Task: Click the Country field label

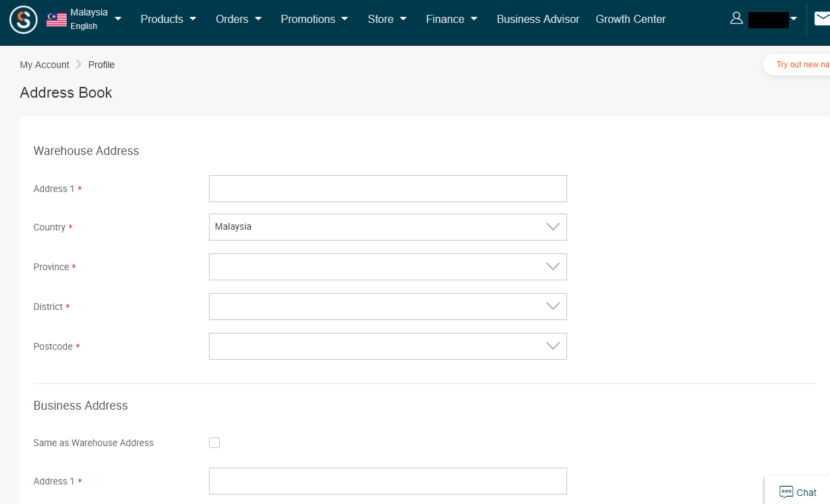Action: (49, 227)
